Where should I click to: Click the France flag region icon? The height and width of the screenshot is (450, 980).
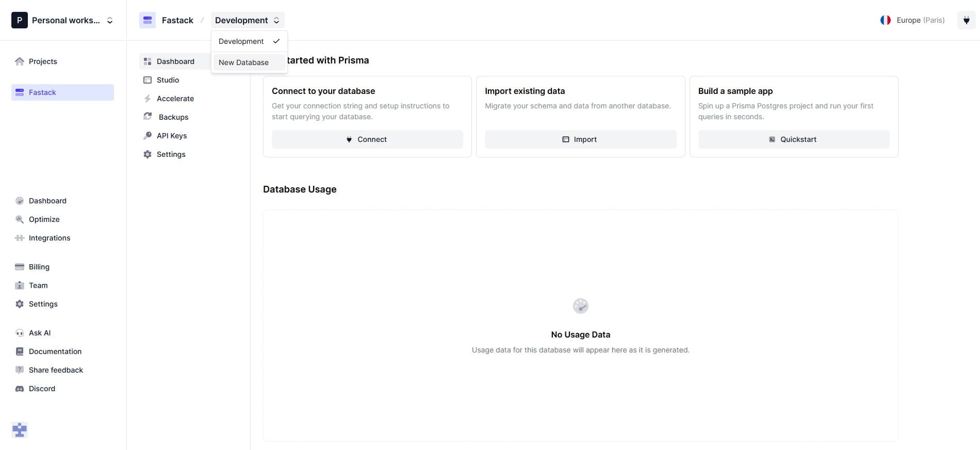(x=886, y=20)
